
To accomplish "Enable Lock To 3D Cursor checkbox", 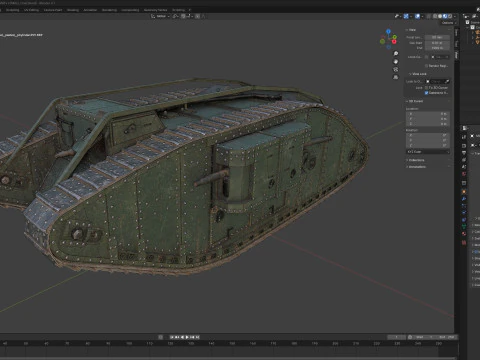I will pyautogui.click(x=426, y=88).
